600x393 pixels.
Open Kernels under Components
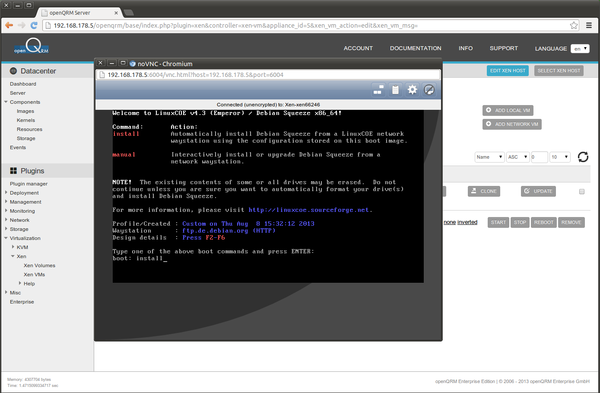[26, 120]
